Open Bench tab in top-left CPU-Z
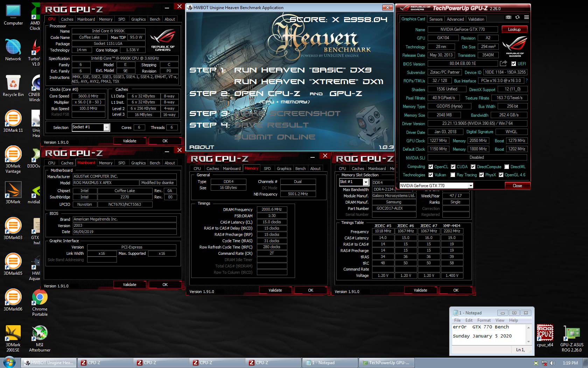The height and width of the screenshot is (368, 588). pyautogui.click(x=155, y=19)
